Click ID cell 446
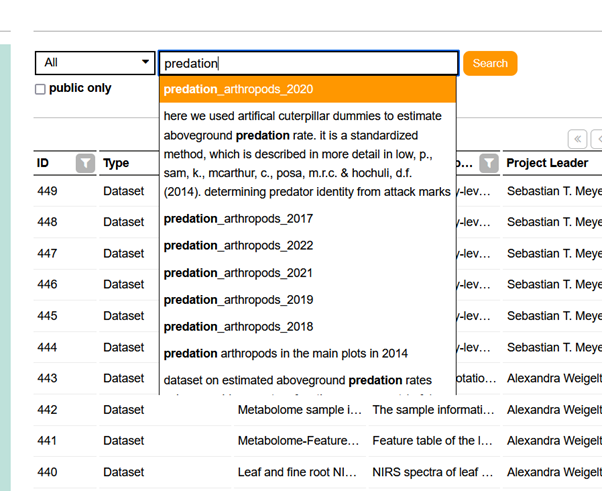This screenshot has width=602, height=491. pos(47,284)
